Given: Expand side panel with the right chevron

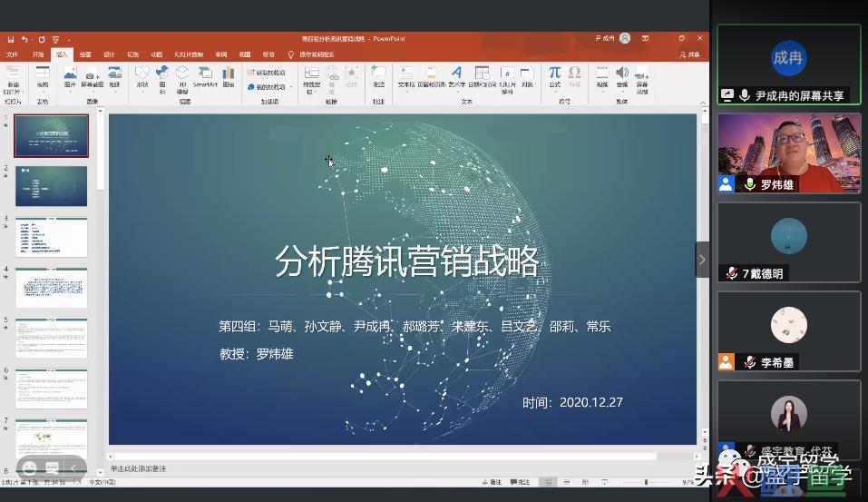Looking at the screenshot, I should (702, 260).
